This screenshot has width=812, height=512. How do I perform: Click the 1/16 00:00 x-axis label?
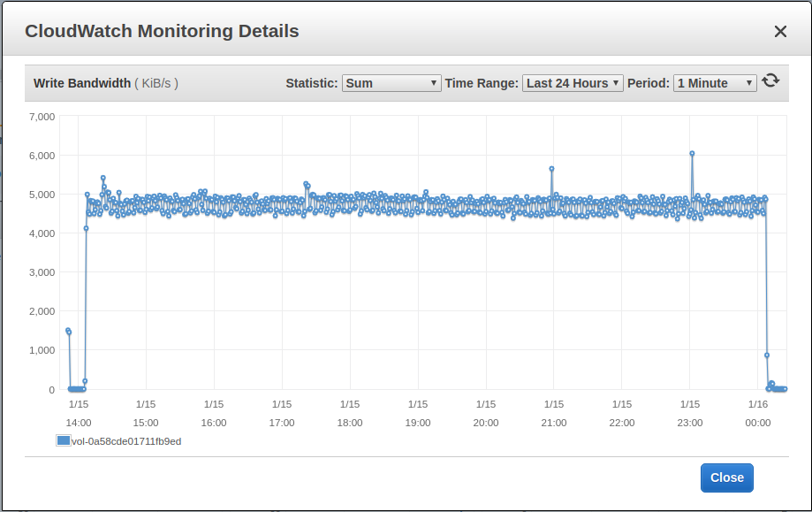[757, 413]
